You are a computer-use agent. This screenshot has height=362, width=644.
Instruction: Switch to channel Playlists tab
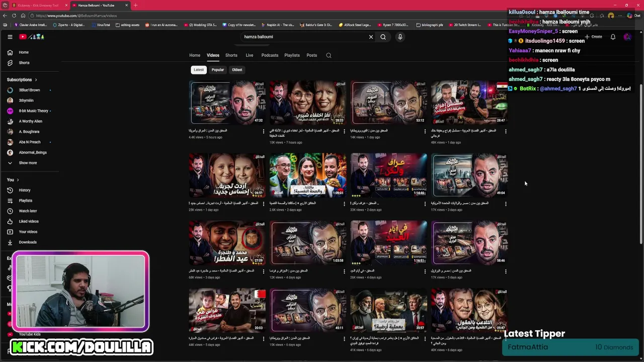(292, 55)
